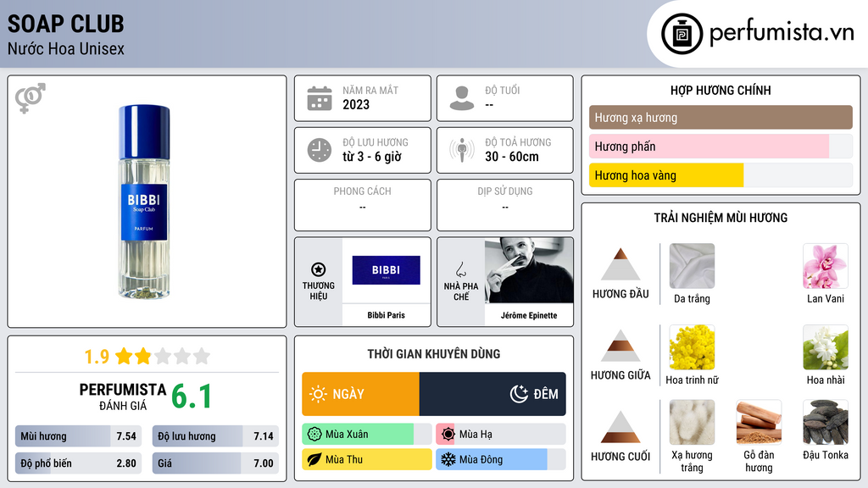Image resolution: width=868 pixels, height=488 pixels.
Task: Click the longevity value từ 3 - 6 giờ
Action: pyautogui.click(x=372, y=157)
